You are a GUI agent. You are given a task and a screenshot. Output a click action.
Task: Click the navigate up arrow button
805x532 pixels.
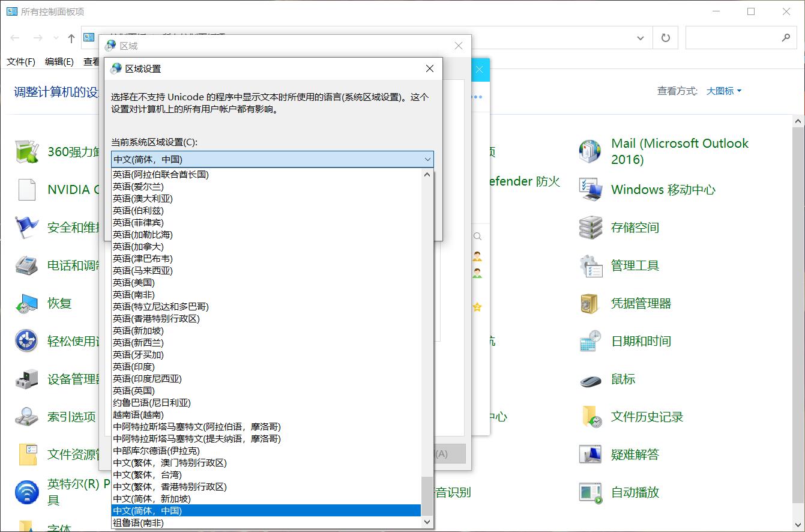[x=71, y=37]
